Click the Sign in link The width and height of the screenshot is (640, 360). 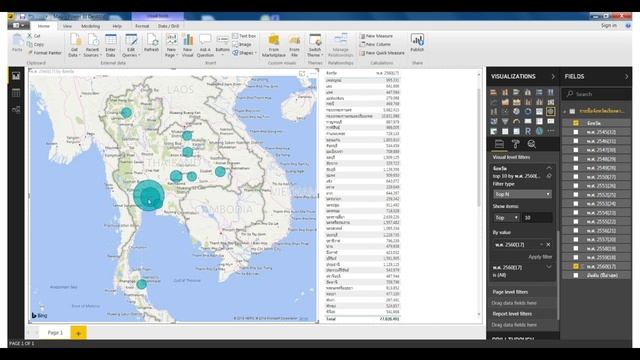point(609,25)
